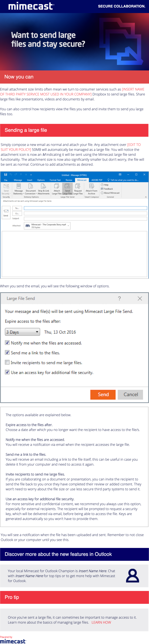The image size is (149, 644).
Task: Click the Attach Large Files ribbon icon
Action: (57, 189)
